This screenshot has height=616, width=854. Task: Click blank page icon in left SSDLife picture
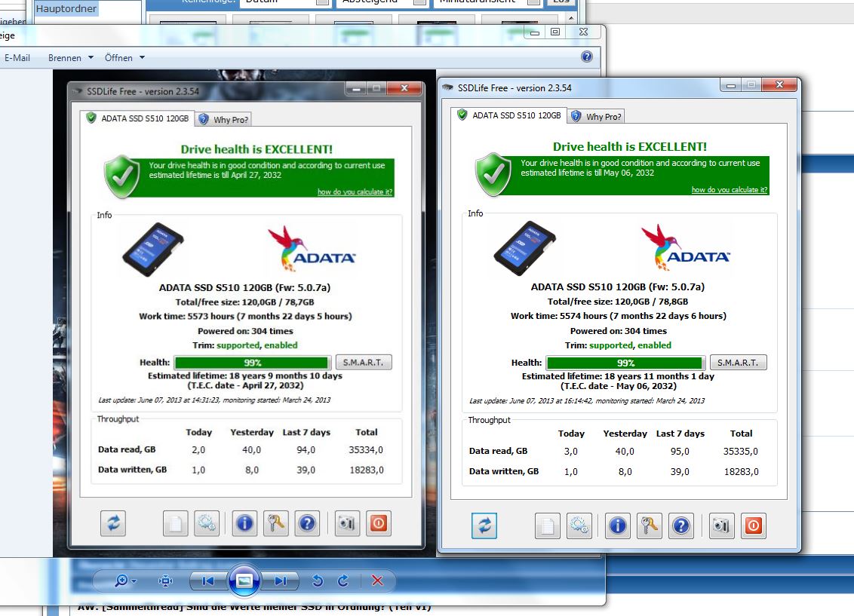pos(175,523)
